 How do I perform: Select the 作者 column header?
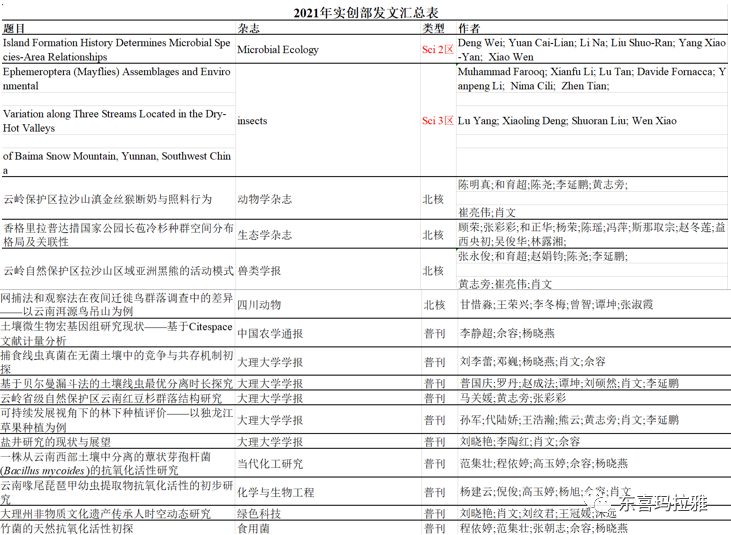tap(468, 29)
